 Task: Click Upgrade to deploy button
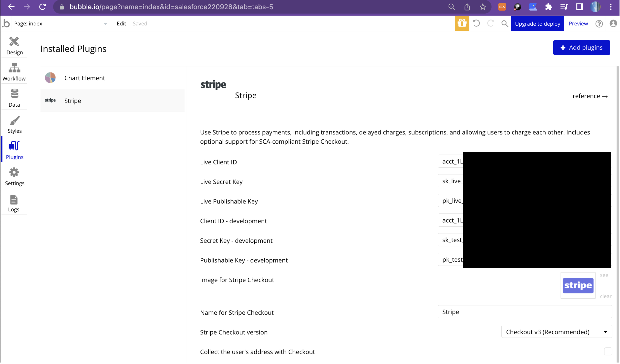click(x=537, y=24)
